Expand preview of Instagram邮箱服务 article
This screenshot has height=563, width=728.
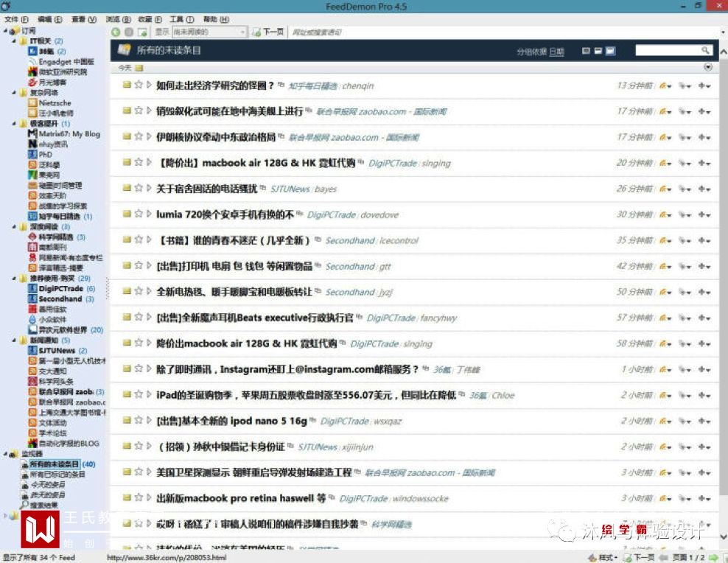[x=149, y=368]
